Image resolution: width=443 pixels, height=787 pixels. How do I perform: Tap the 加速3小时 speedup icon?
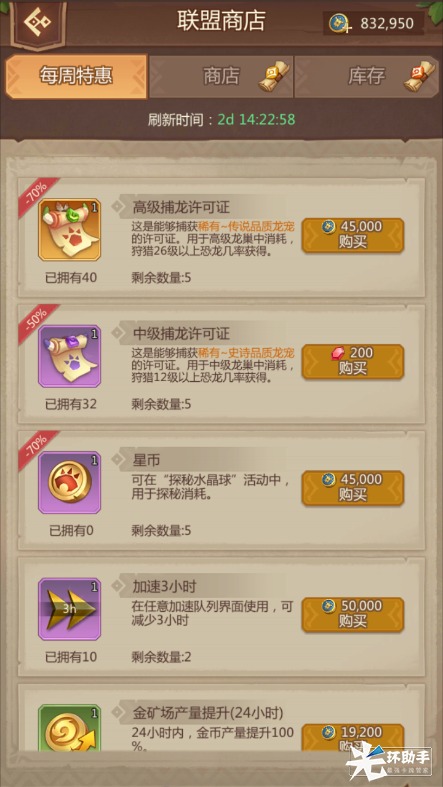pyautogui.click(x=70, y=609)
